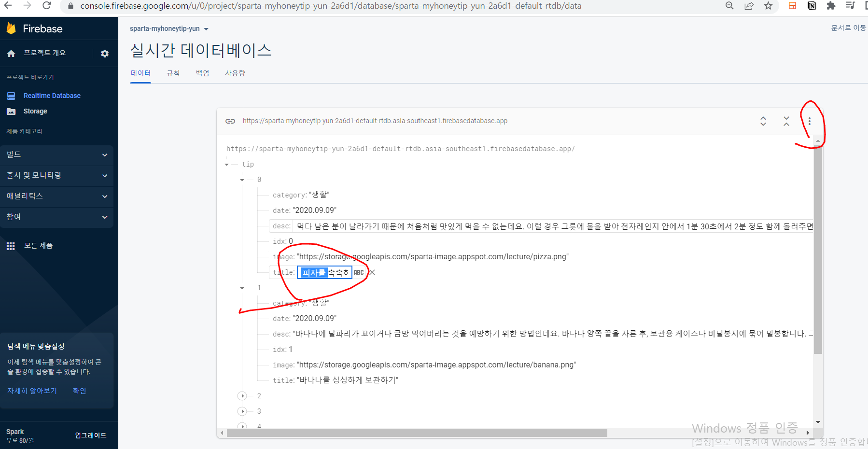868x449 pixels.
Task: Click title value of node 1
Action: (x=348, y=380)
